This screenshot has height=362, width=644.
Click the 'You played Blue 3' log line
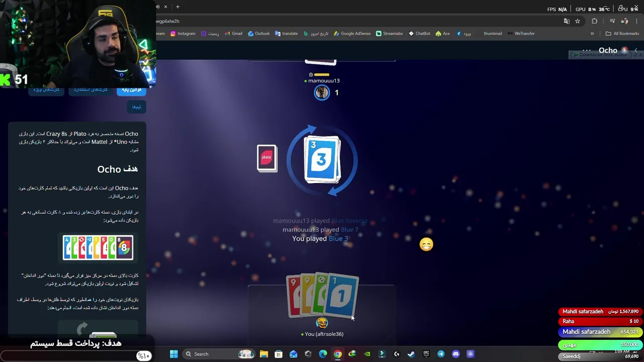(x=320, y=238)
